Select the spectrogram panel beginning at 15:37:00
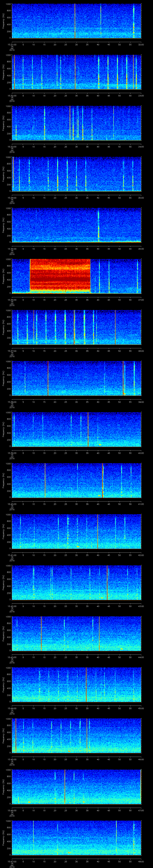Screen dimensions: 153x868 point(77,327)
